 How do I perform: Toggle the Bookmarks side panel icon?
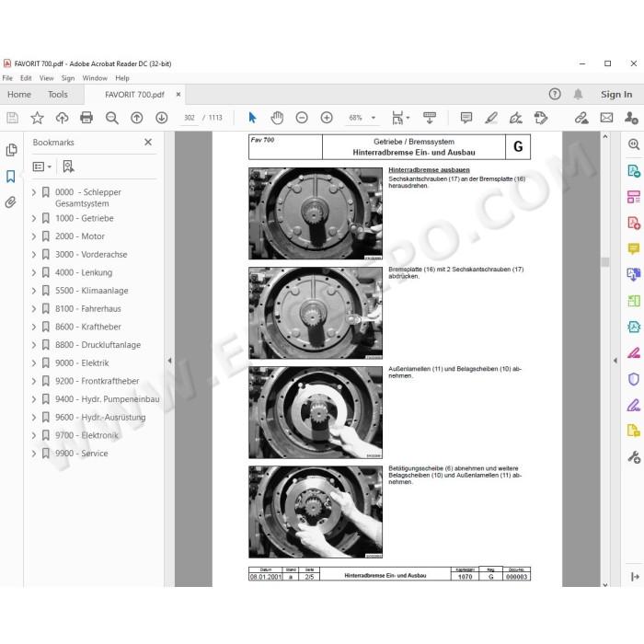tap(11, 177)
